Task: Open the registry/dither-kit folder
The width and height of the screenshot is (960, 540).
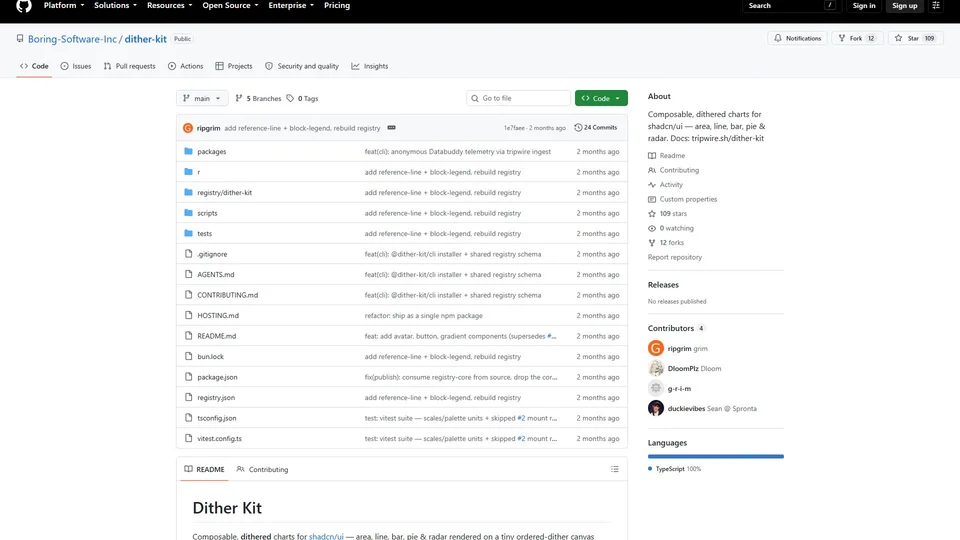Action: pos(225,192)
